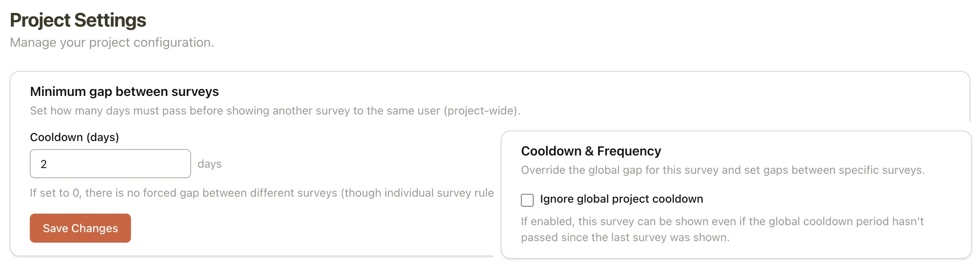This screenshot has height=266, width=980.
Task: Click the Cooldown (days) field label
Action: click(75, 137)
